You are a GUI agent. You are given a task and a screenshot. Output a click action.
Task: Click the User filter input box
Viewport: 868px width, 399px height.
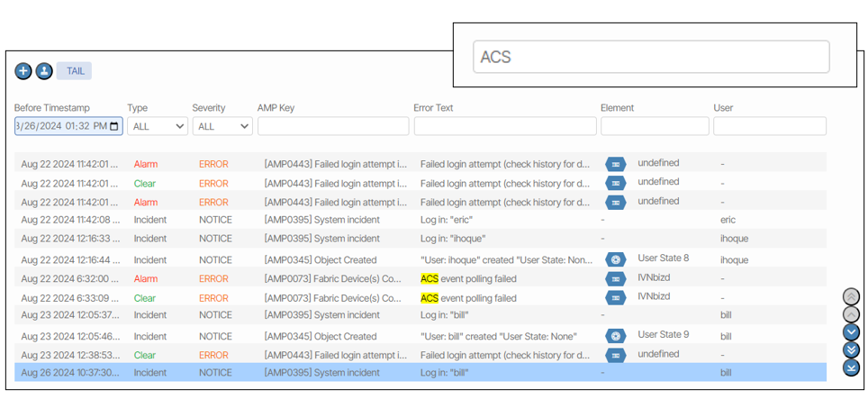tap(769, 126)
